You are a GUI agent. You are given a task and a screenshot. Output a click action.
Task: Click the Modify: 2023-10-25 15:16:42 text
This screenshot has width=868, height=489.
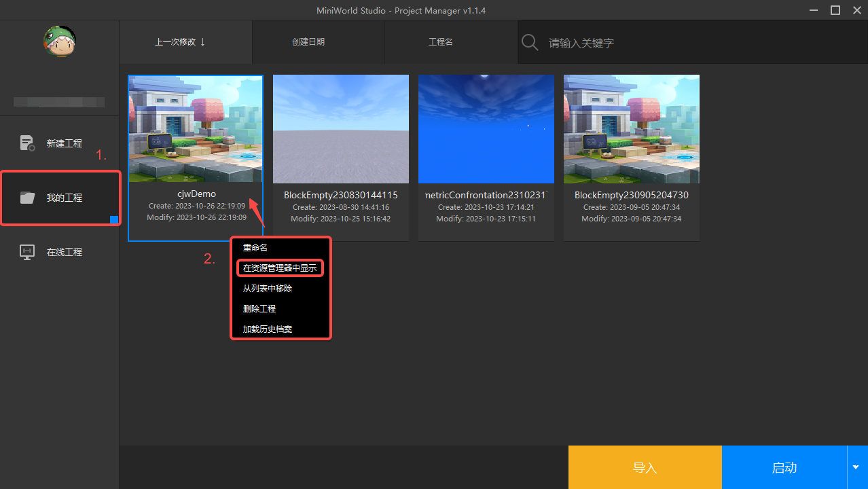click(341, 219)
